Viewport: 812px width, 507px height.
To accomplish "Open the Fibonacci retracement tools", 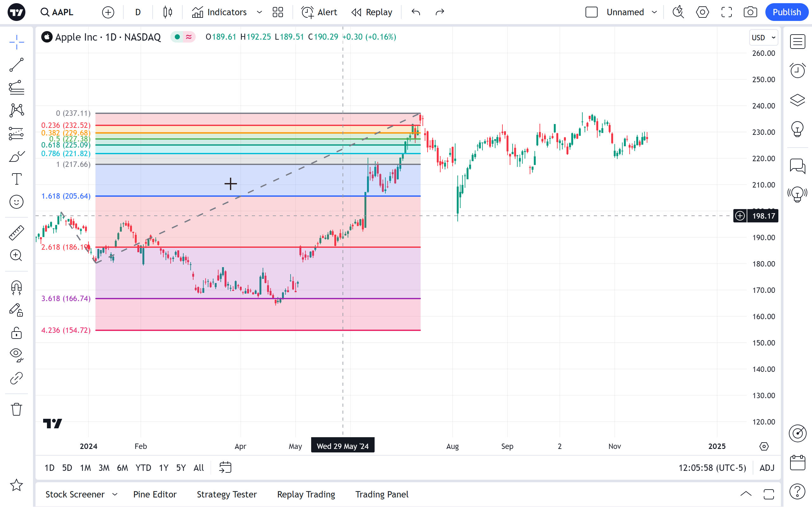I will (x=16, y=88).
